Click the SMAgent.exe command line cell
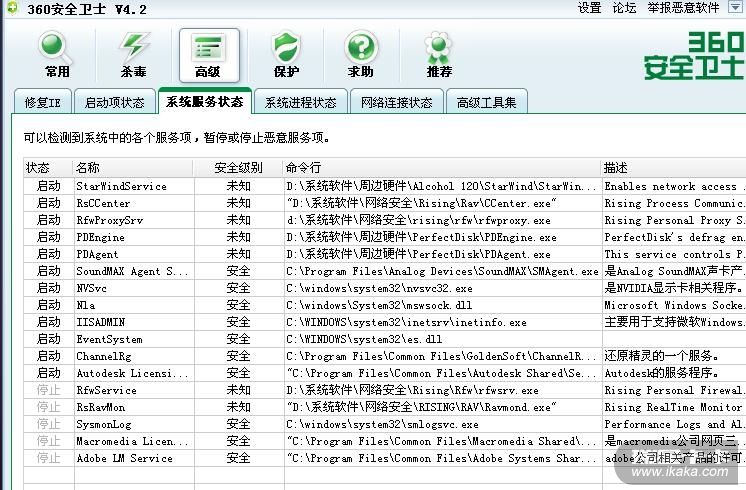746x490 pixels. point(442,271)
